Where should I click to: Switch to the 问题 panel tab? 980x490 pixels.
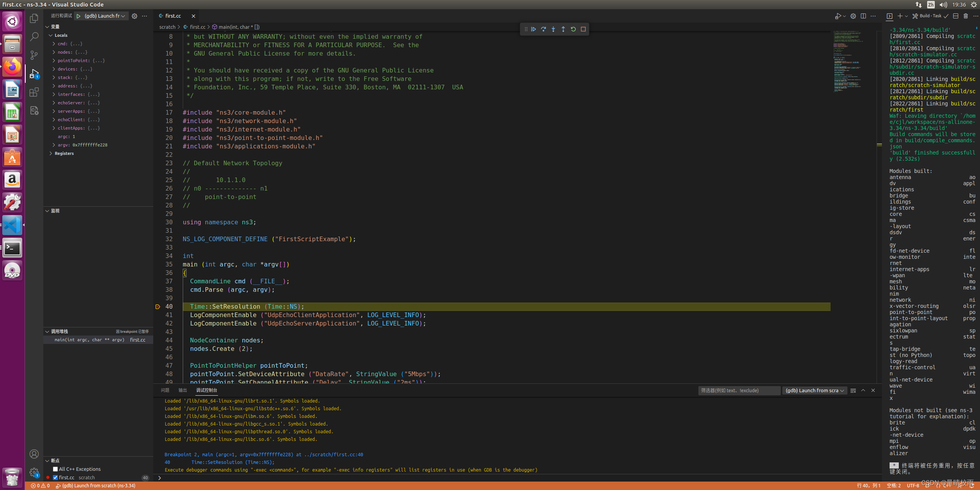[x=165, y=390]
